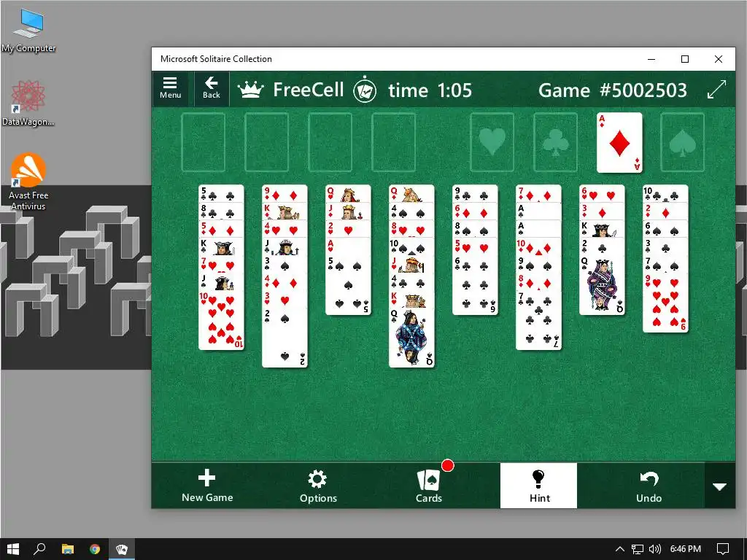Select the 7 of diamonds topping sixth column
This screenshot has height=560, width=747.
click(x=539, y=193)
